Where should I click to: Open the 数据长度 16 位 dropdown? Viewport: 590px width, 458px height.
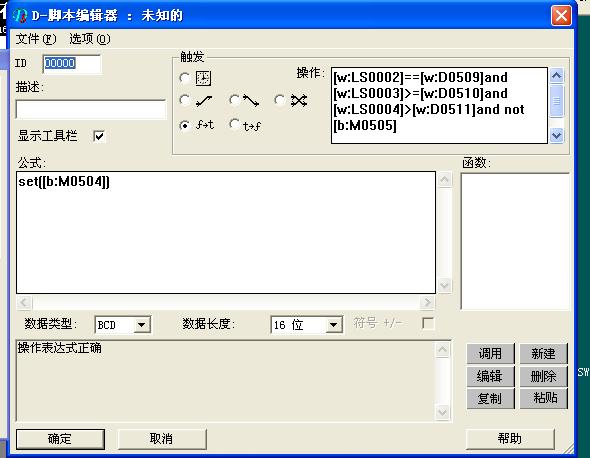coord(333,325)
